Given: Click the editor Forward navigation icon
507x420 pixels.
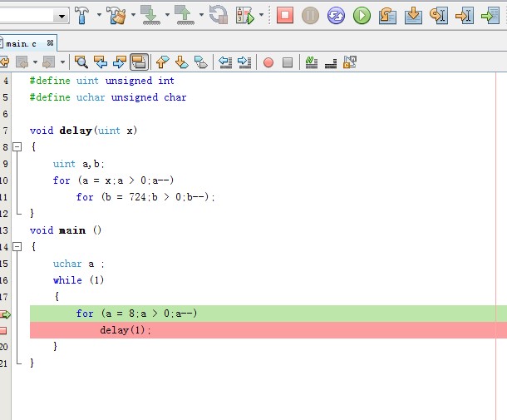Looking at the screenshot, I should pos(48,62).
